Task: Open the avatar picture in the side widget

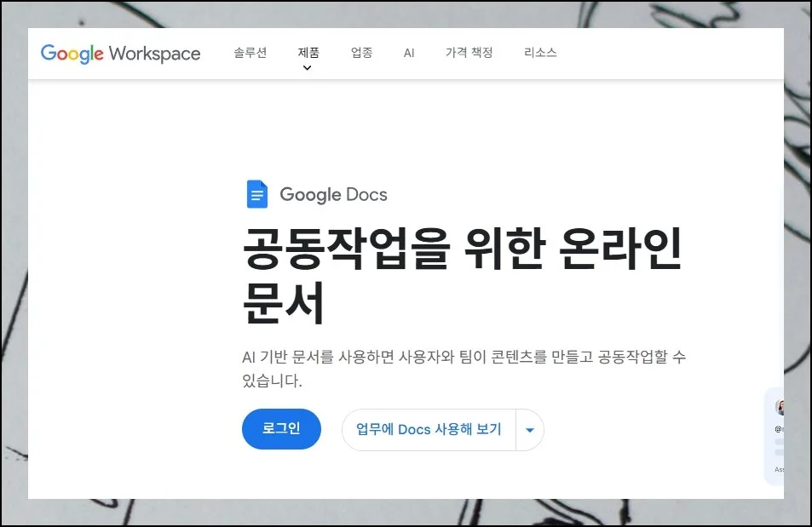Action: [780, 406]
